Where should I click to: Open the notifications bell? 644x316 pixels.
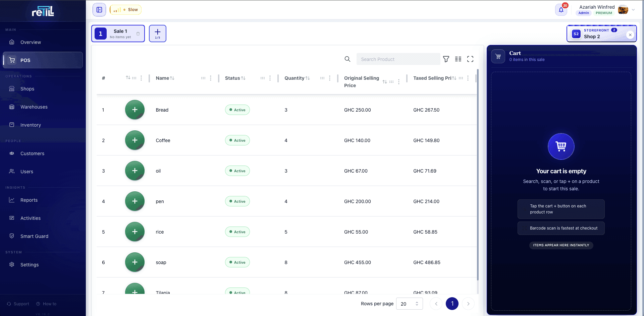tap(561, 10)
